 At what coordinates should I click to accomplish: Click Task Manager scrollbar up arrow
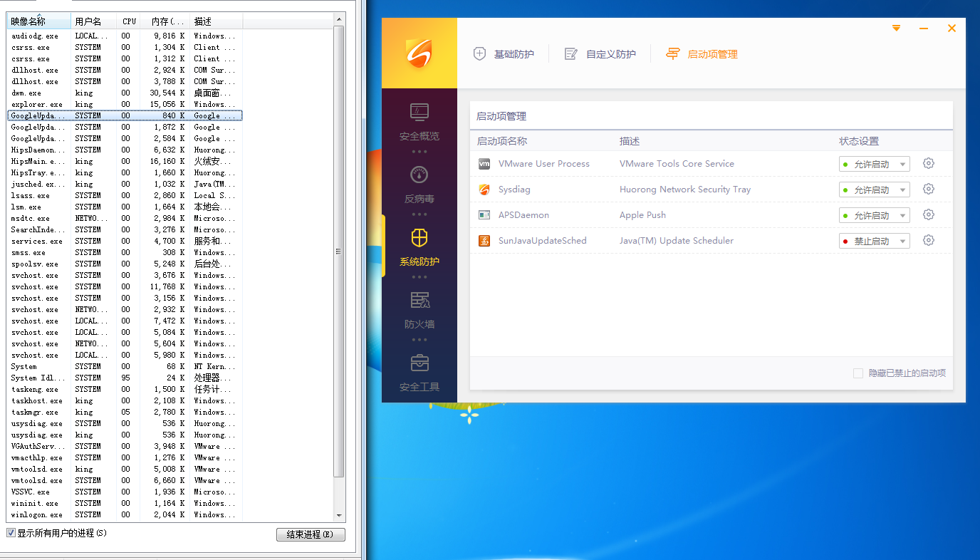coord(340,20)
